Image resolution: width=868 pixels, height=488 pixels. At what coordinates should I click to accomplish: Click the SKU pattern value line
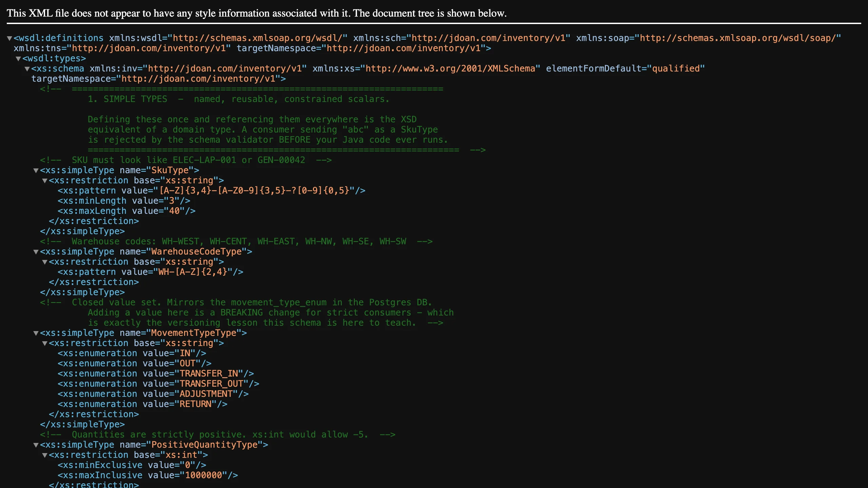212,190
